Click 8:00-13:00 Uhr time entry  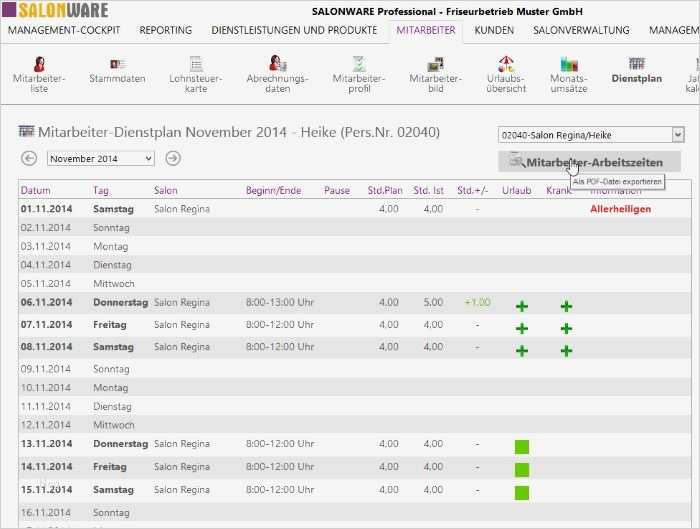tap(280, 302)
